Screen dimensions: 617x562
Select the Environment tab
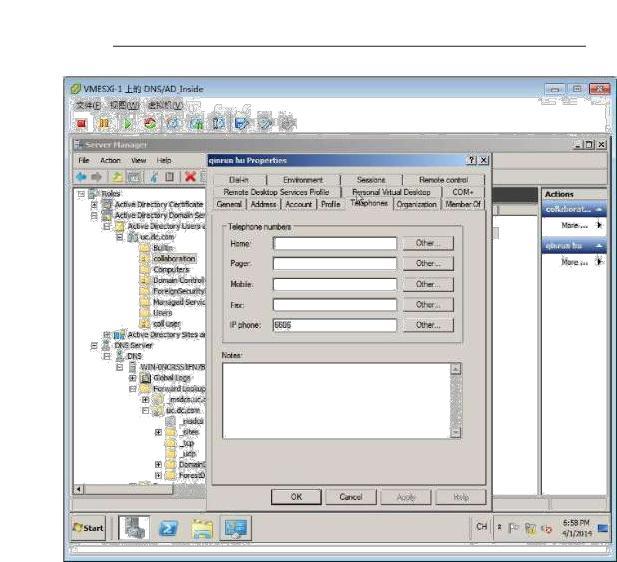coord(303,180)
